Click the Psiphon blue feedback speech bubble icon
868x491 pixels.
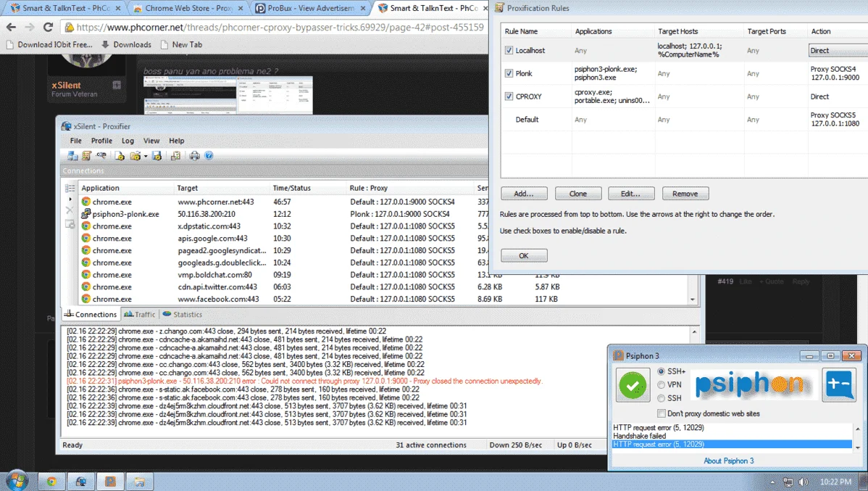tap(839, 384)
